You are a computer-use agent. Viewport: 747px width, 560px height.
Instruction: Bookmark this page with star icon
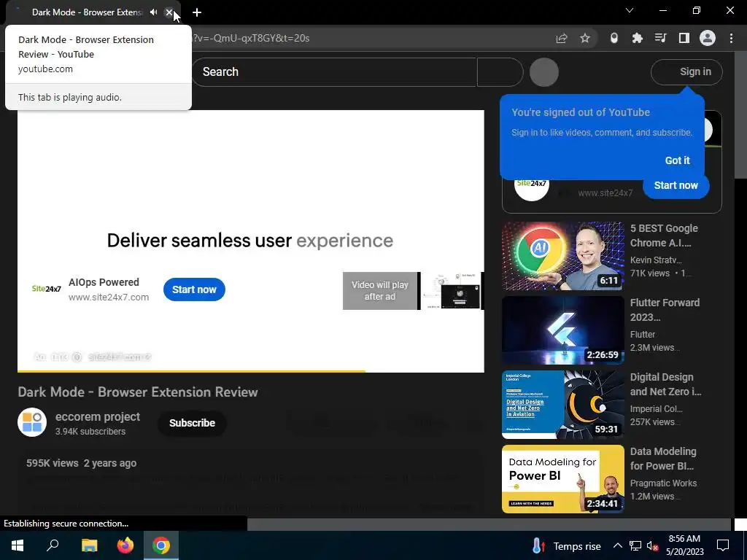[585, 38]
